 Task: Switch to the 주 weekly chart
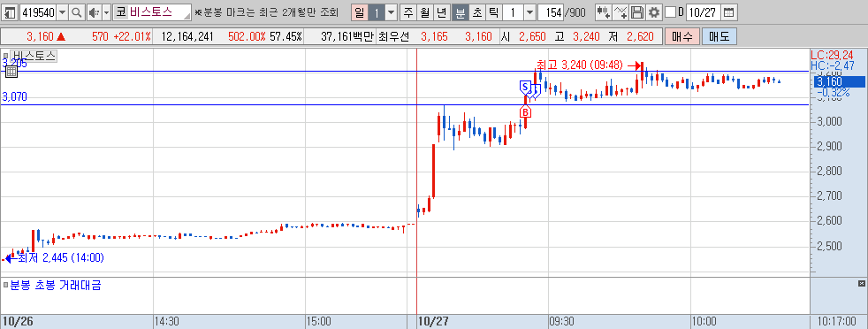pyautogui.click(x=408, y=11)
